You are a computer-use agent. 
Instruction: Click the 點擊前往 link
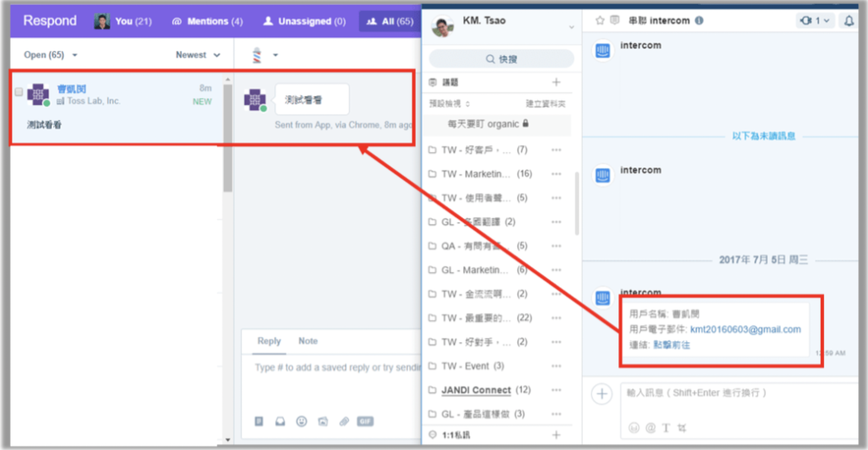click(x=671, y=345)
